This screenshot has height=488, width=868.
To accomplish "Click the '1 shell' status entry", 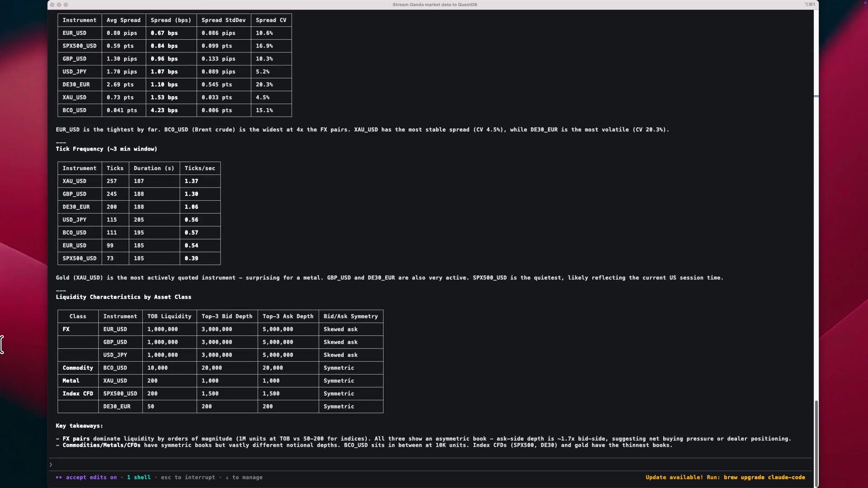I will point(139,477).
